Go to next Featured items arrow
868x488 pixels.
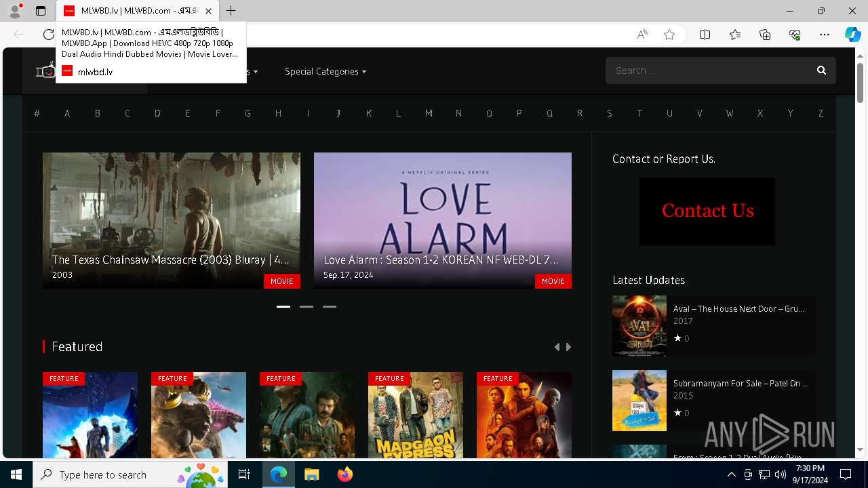tap(568, 347)
